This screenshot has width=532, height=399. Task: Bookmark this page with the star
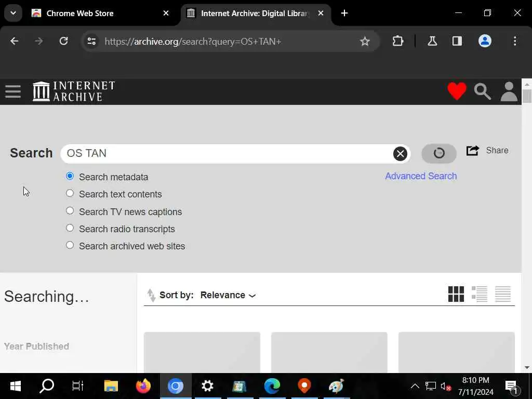click(x=365, y=42)
